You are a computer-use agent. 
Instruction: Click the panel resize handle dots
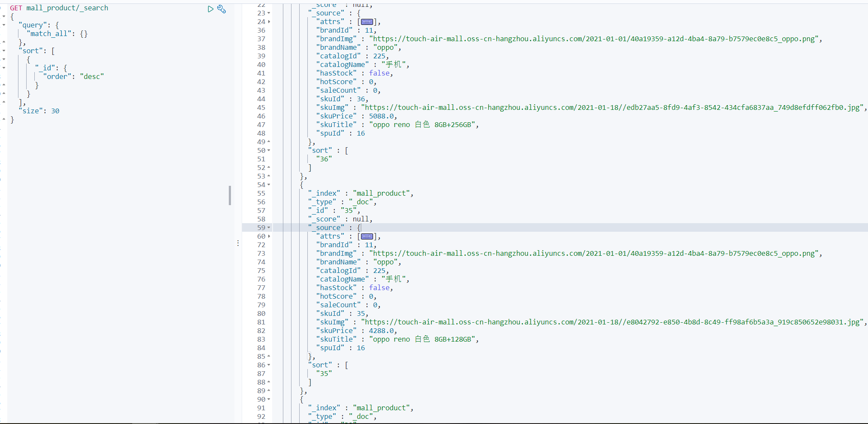[x=238, y=243]
